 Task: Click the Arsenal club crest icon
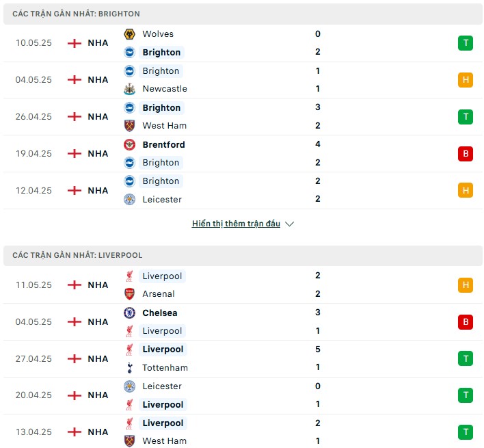129,294
